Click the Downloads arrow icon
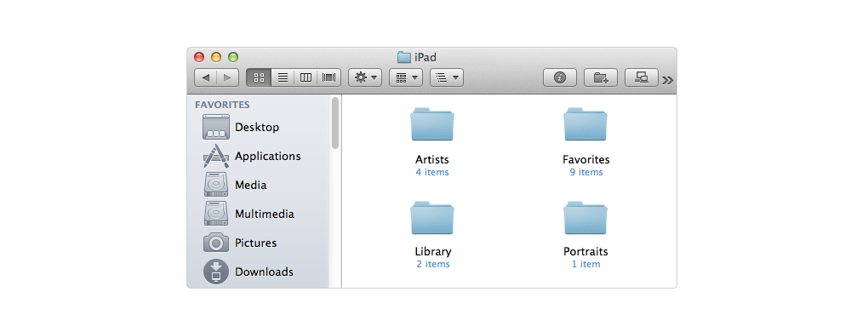Image resolution: width=868 pixels, height=332 pixels. point(216,272)
